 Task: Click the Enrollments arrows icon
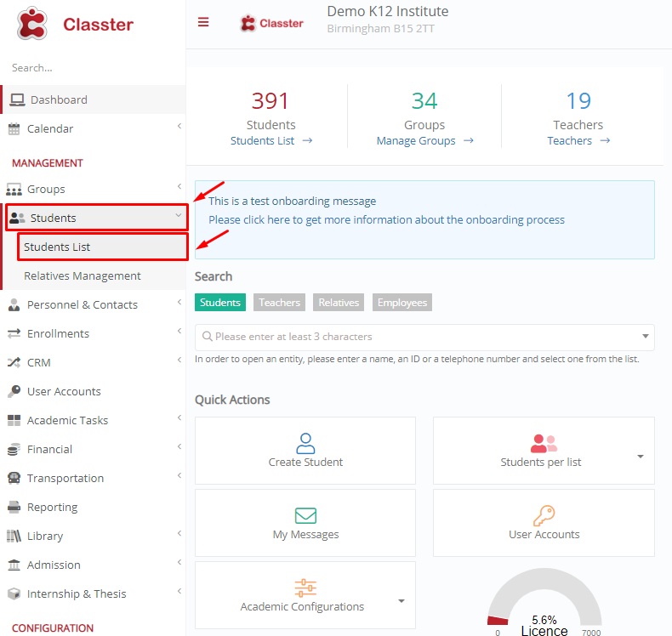point(14,333)
